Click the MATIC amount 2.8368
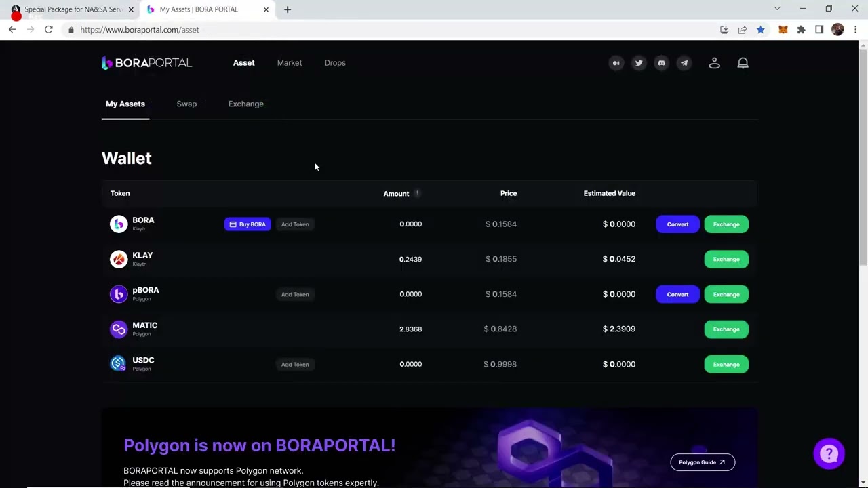 click(x=410, y=329)
